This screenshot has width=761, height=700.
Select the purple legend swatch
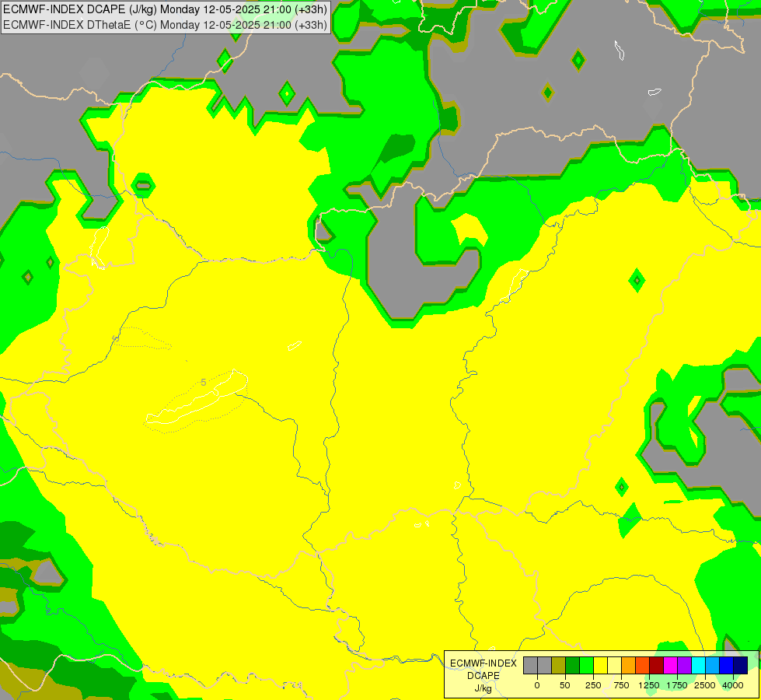685,665
